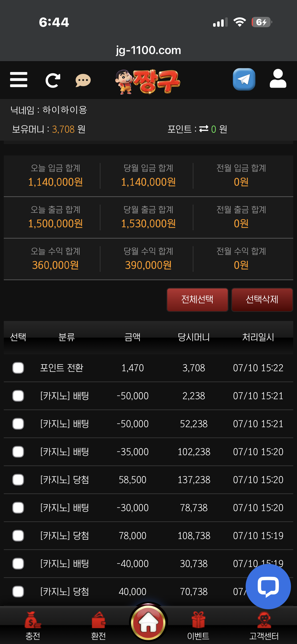This screenshot has width=297, height=644.
Task: Click the 전체선택 button
Action: (197, 300)
